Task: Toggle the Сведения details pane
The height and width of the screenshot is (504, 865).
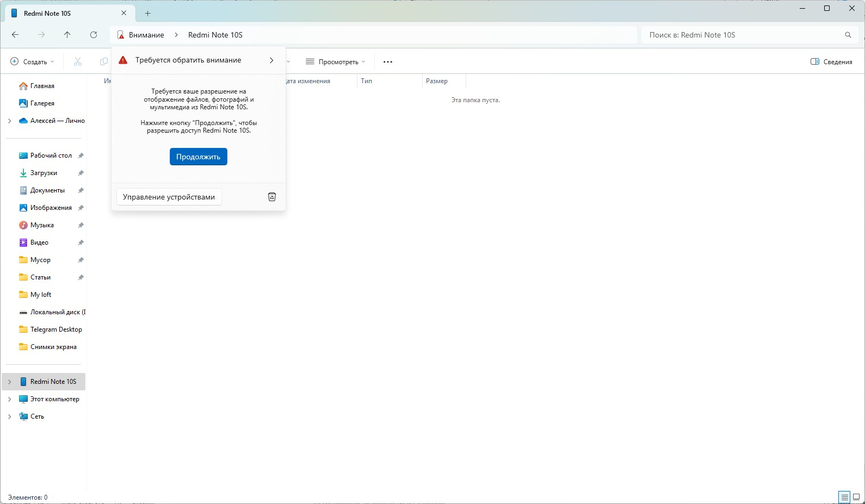Action: [x=831, y=62]
